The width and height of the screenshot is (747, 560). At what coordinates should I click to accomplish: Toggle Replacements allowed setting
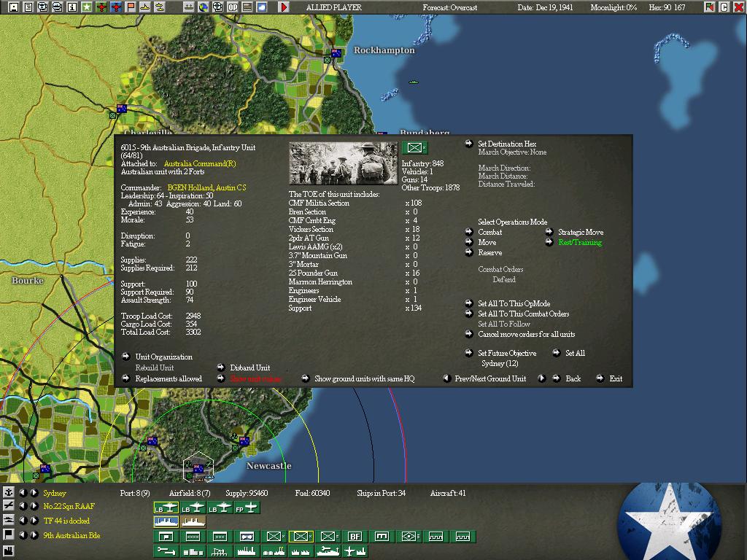pos(168,378)
